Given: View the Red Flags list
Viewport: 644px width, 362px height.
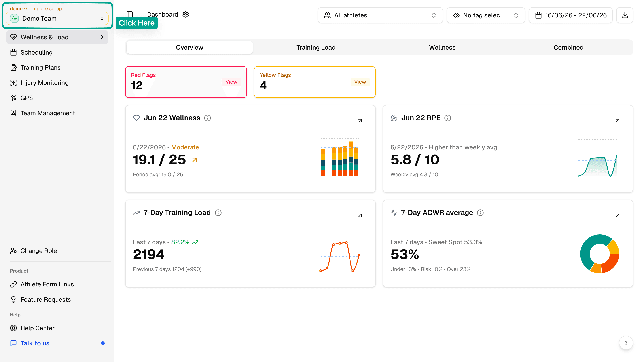Looking at the screenshot, I should [231, 82].
